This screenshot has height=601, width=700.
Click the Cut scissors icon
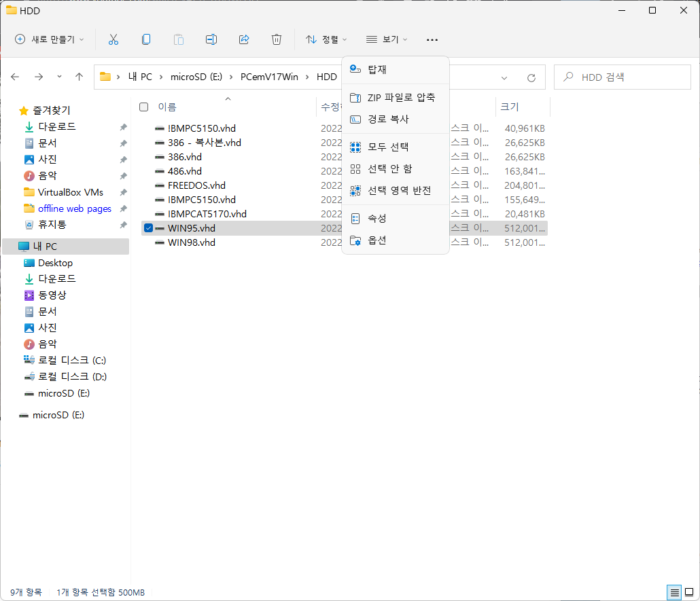pos(113,39)
